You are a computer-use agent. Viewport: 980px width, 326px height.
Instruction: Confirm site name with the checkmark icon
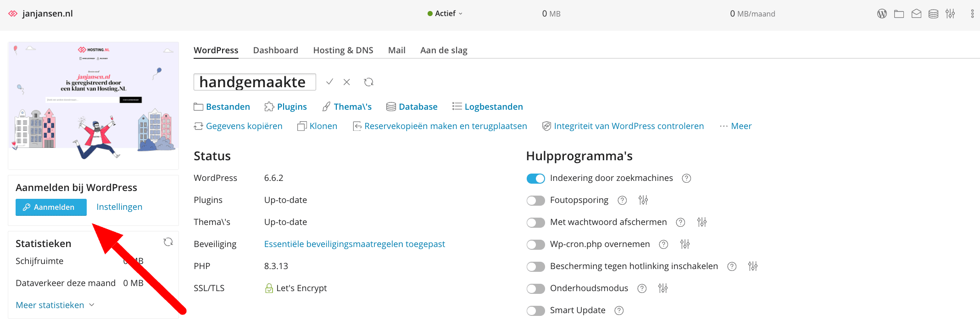point(329,82)
